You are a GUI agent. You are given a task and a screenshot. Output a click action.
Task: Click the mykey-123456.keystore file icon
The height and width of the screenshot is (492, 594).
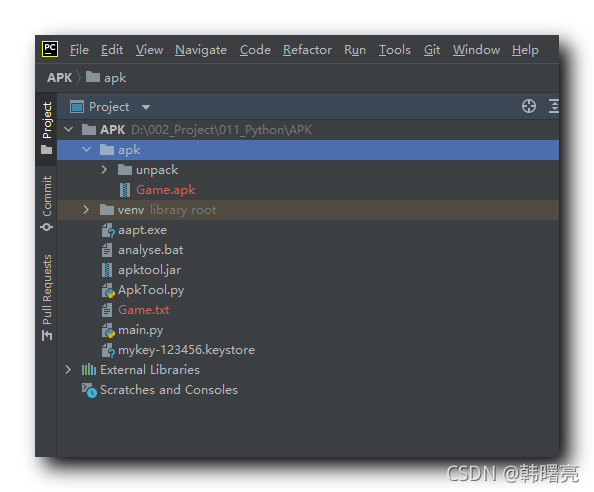108,350
